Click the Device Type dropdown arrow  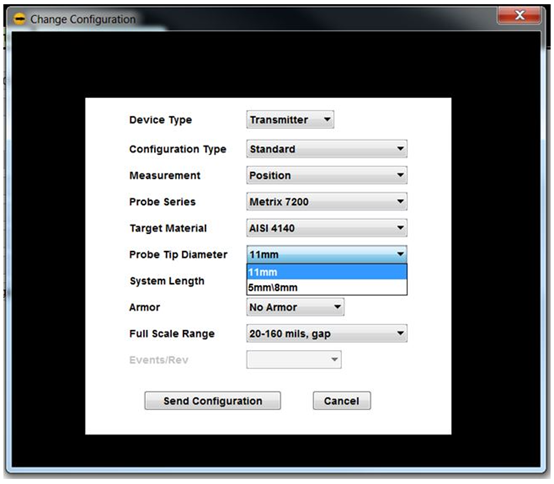coord(327,119)
